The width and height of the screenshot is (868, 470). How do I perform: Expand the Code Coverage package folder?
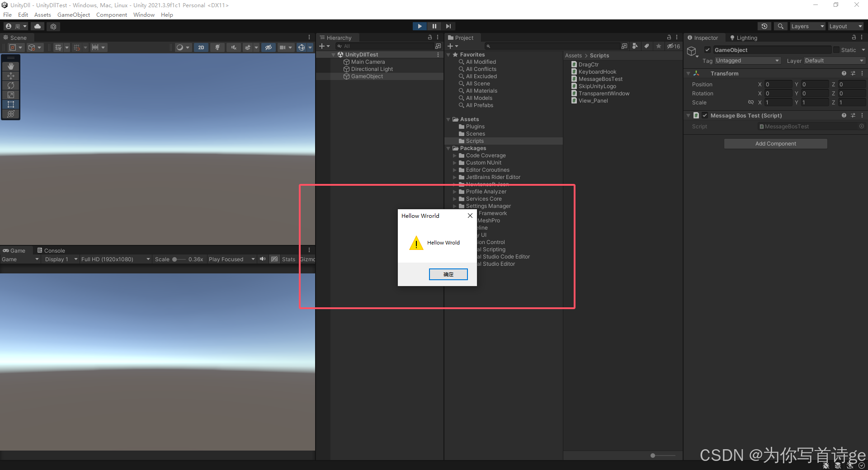455,155
